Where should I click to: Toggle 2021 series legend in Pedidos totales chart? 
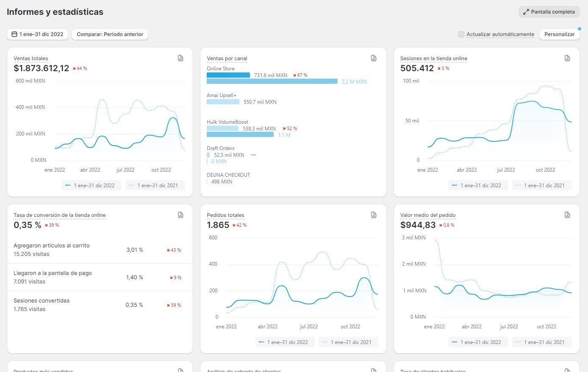(x=348, y=342)
